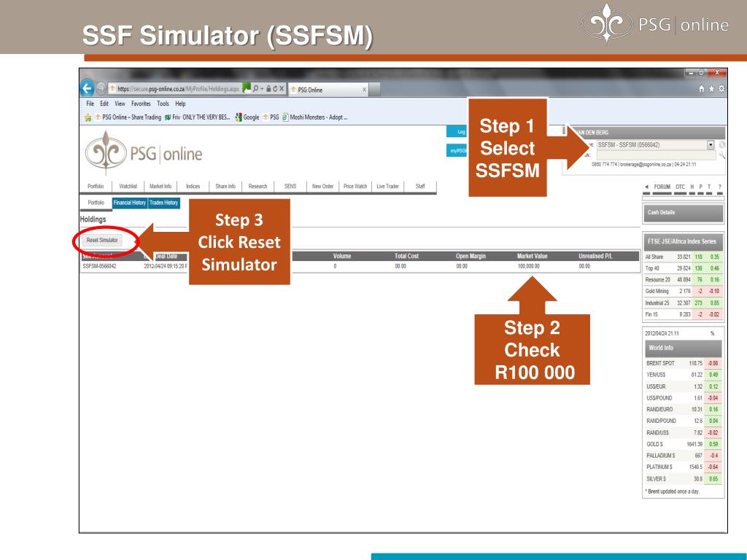Screen dimensions: 747x560
Task: Open the browser Home icon
Action: coord(701,88)
